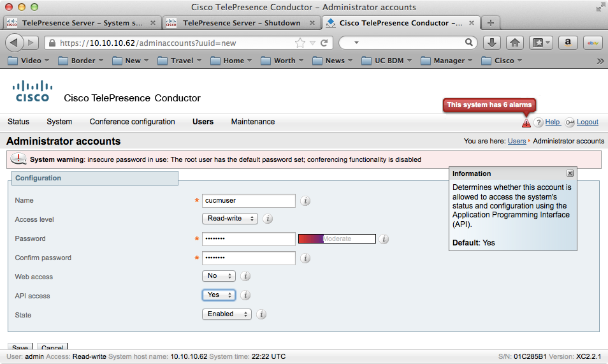The width and height of the screenshot is (608, 364).
Task: Show info for Confirm password field
Action: (x=305, y=258)
